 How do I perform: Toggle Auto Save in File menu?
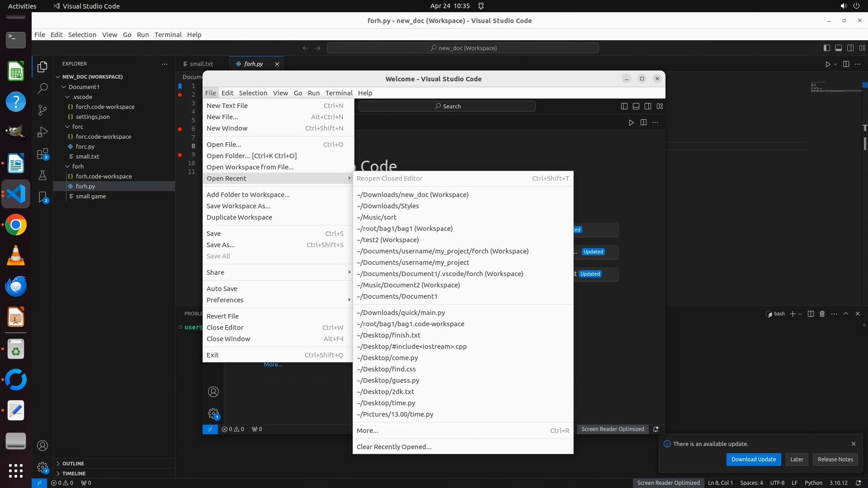click(222, 288)
